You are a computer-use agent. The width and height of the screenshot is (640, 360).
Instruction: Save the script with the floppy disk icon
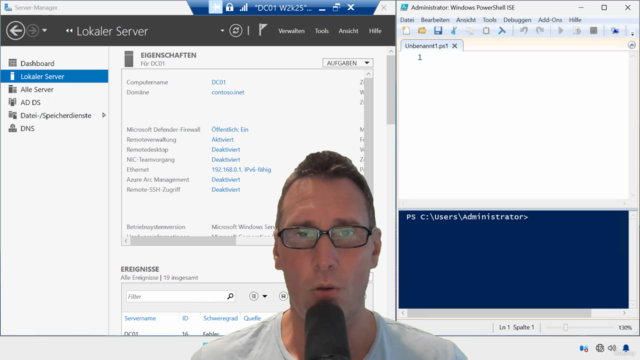[x=438, y=31]
